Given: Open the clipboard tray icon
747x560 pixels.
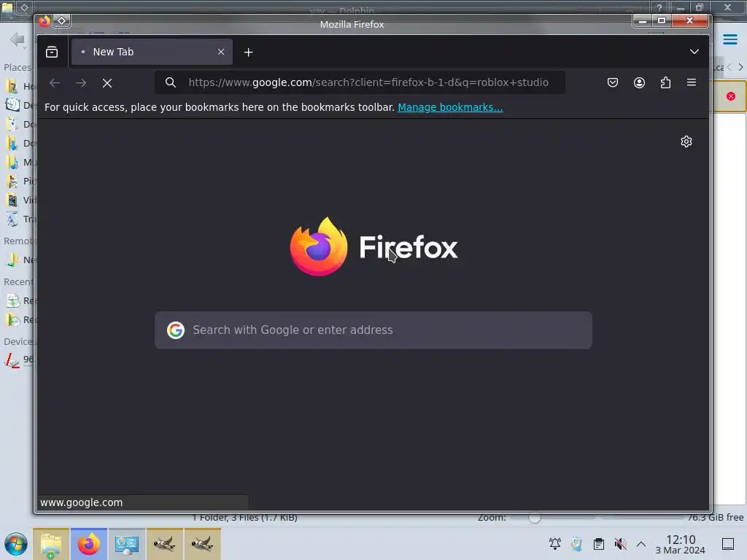Looking at the screenshot, I should (x=599, y=543).
